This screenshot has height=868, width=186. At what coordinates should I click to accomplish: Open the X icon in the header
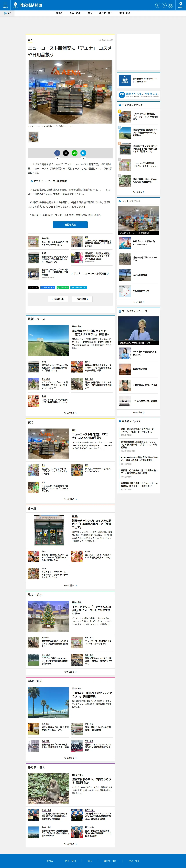point(164,5)
